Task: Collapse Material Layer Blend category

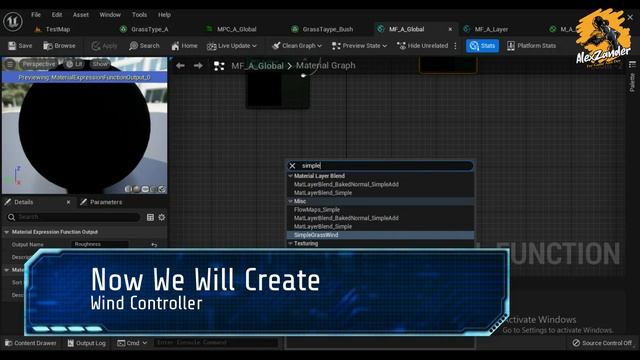Action: pyautogui.click(x=290, y=176)
